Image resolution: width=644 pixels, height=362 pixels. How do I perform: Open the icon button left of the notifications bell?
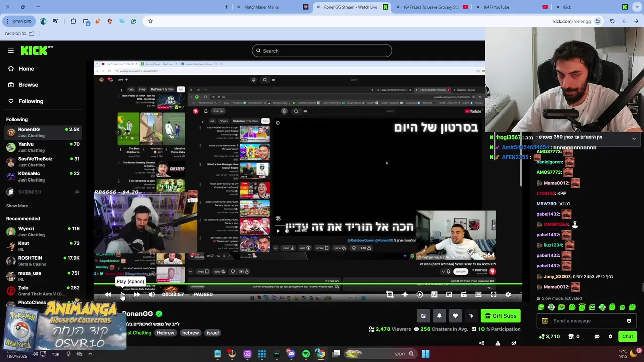423,316
